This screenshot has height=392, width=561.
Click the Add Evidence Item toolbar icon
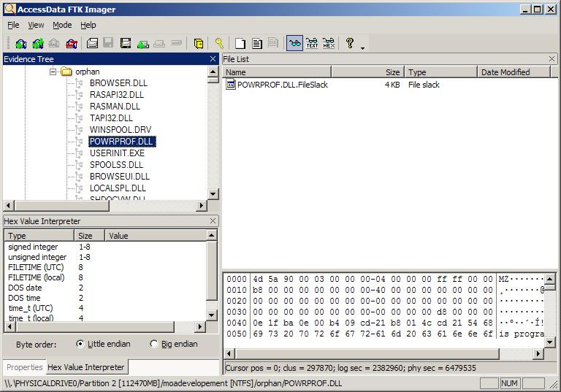coord(20,43)
